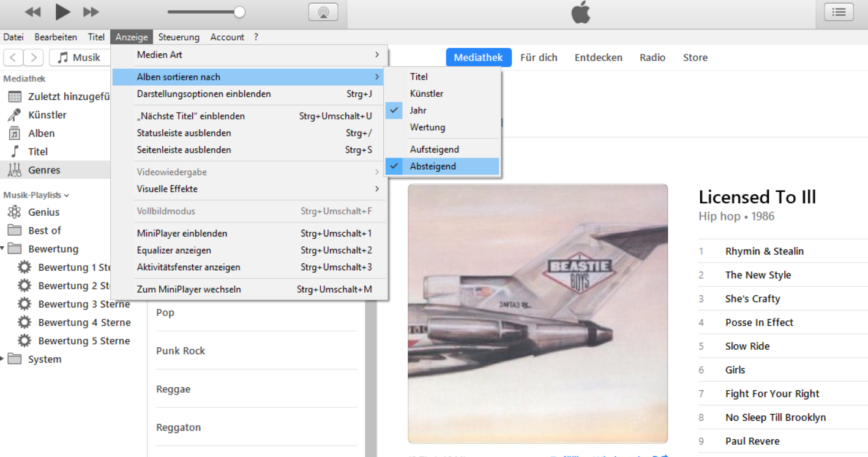Toggle Seitenleiste ausblenden
868x457 pixels.
tap(249, 150)
